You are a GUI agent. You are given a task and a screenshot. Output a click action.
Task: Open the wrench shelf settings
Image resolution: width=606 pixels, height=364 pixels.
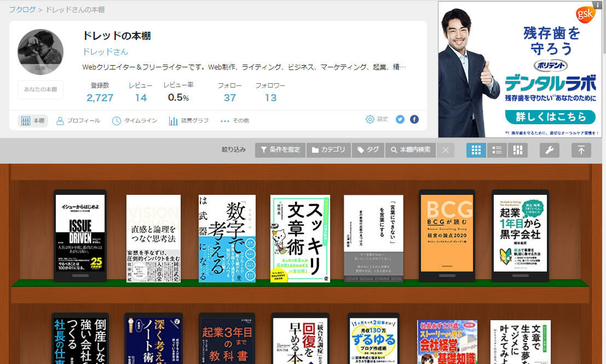coord(549,150)
